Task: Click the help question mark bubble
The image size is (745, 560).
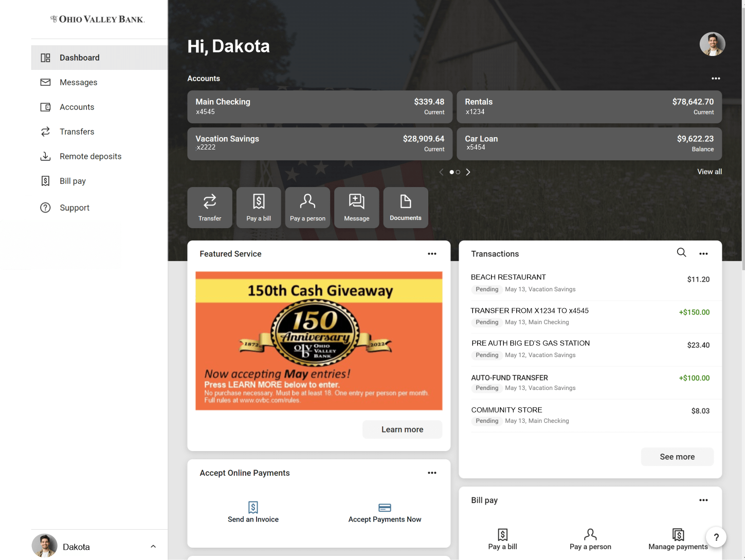Action: [x=716, y=537]
